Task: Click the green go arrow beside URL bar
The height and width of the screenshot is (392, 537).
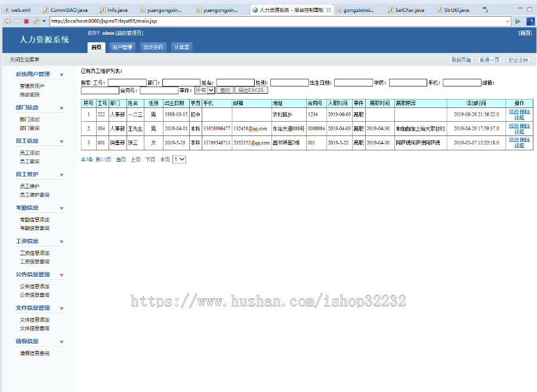Action: 518,21
